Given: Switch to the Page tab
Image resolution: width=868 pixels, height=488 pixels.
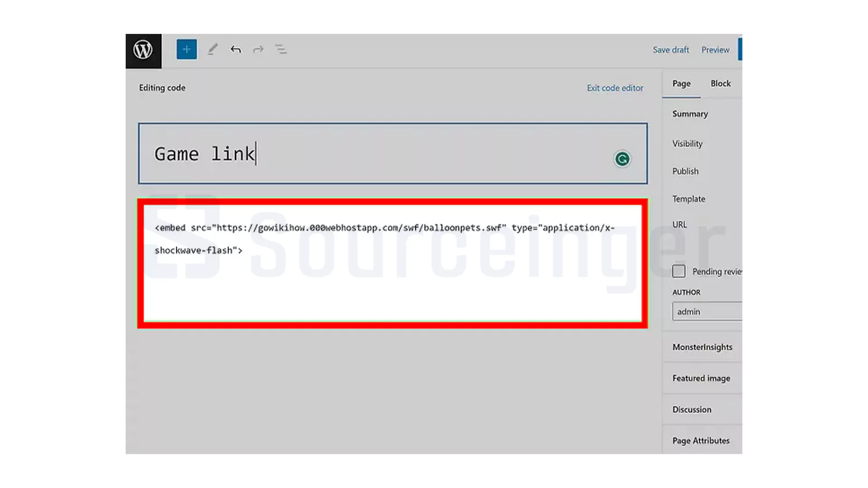Looking at the screenshot, I should click(681, 84).
